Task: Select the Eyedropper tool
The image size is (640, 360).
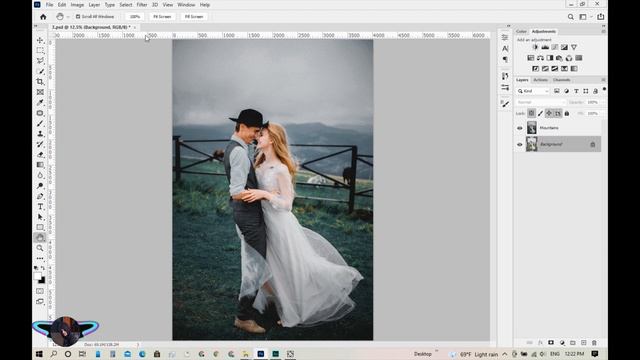Action: click(x=40, y=102)
